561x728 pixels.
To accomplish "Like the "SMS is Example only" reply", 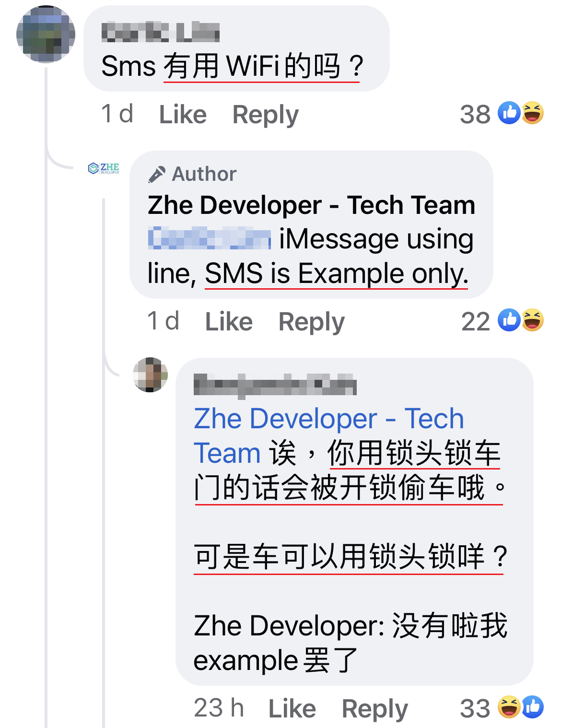I will click(229, 322).
